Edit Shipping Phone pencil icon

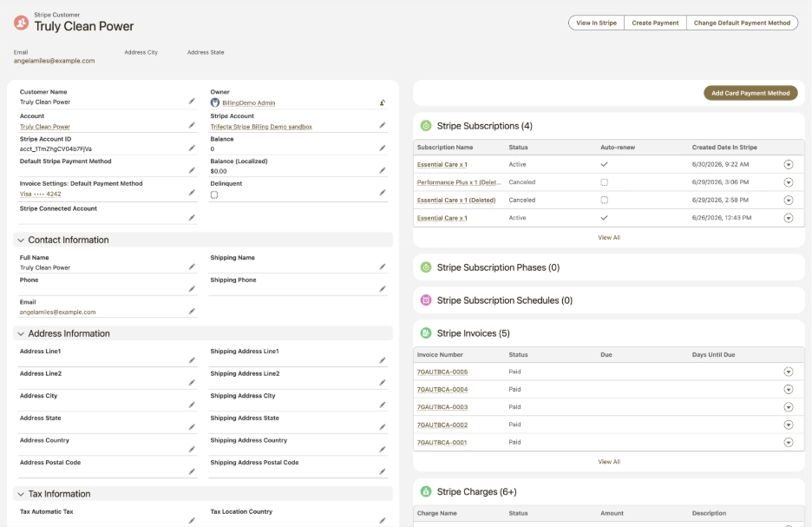(383, 289)
